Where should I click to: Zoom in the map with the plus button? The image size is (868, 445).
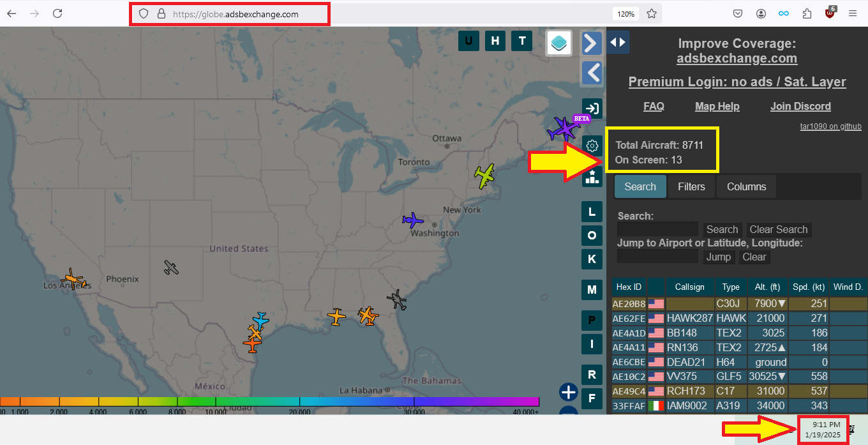coord(568,392)
